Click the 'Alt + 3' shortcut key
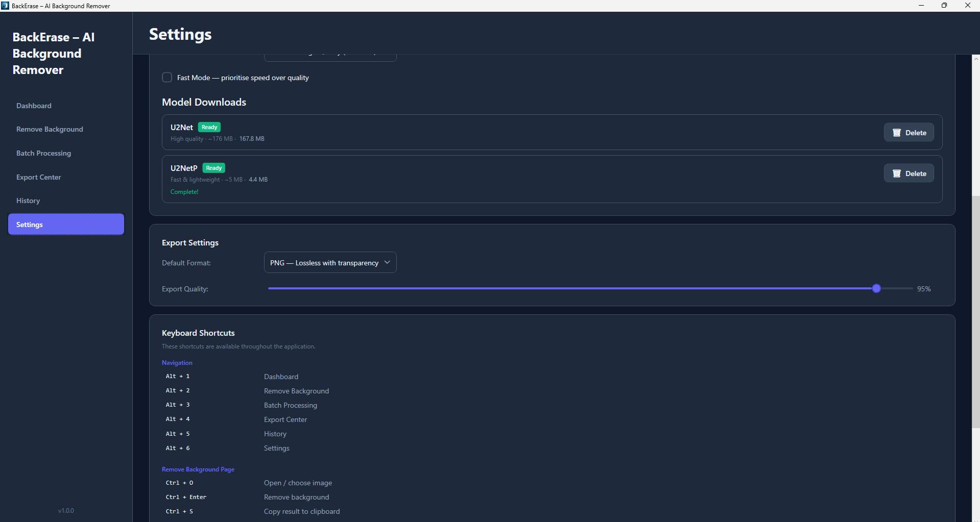Image resolution: width=980 pixels, height=522 pixels. pyautogui.click(x=177, y=405)
